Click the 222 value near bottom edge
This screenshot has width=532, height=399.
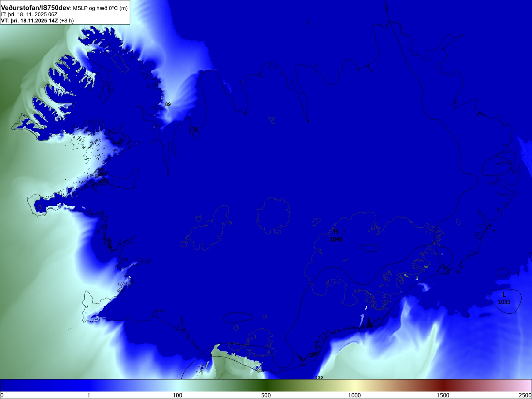point(319,378)
